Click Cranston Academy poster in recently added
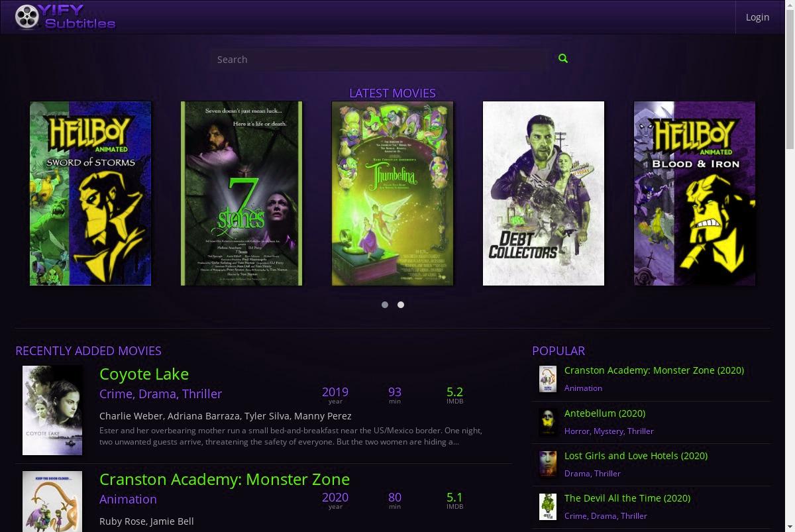 [52, 502]
